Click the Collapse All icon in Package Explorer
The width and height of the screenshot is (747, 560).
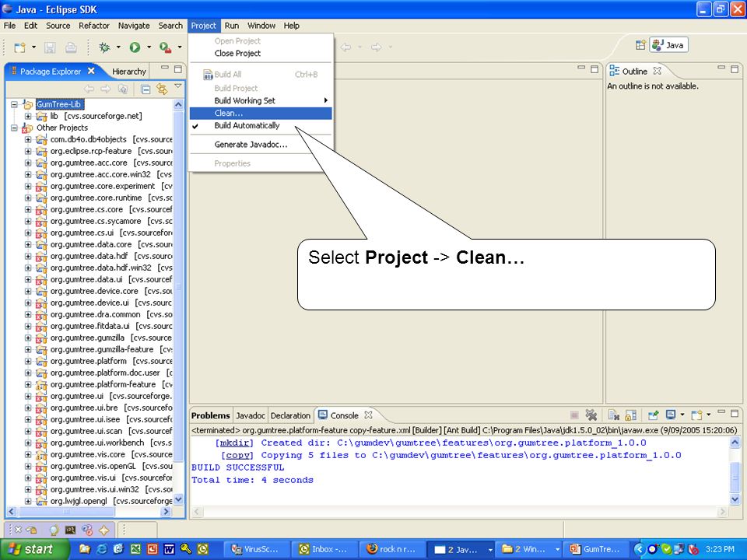pos(146,89)
